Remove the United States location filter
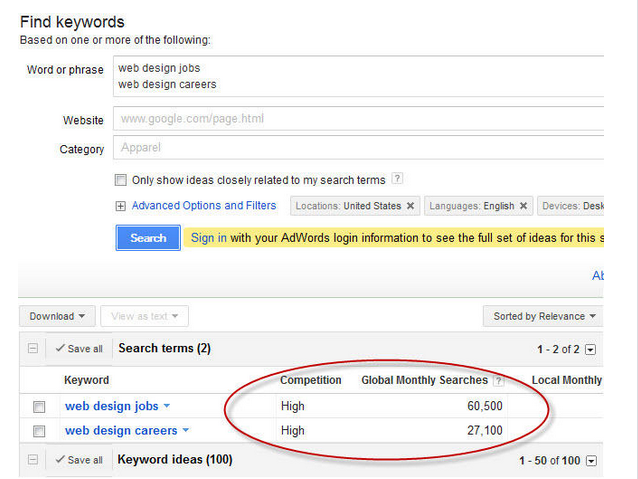This screenshot has height=479, width=638. click(410, 206)
